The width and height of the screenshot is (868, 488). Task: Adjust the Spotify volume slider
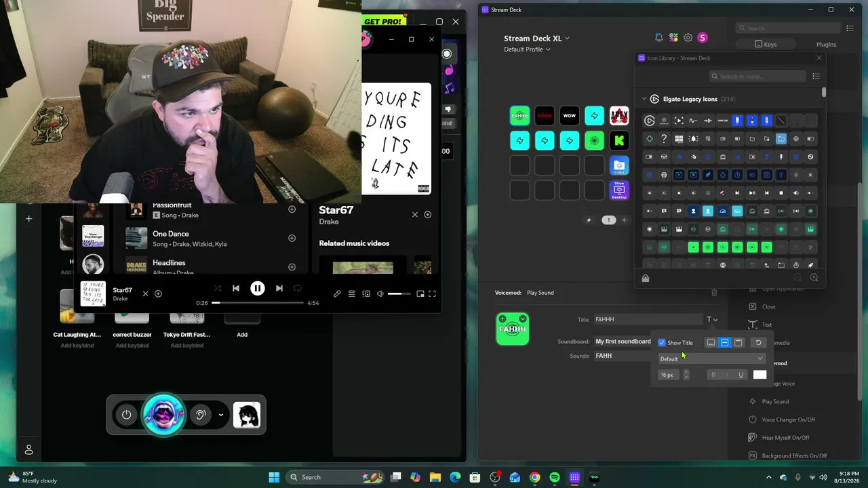pyautogui.click(x=399, y=293)
